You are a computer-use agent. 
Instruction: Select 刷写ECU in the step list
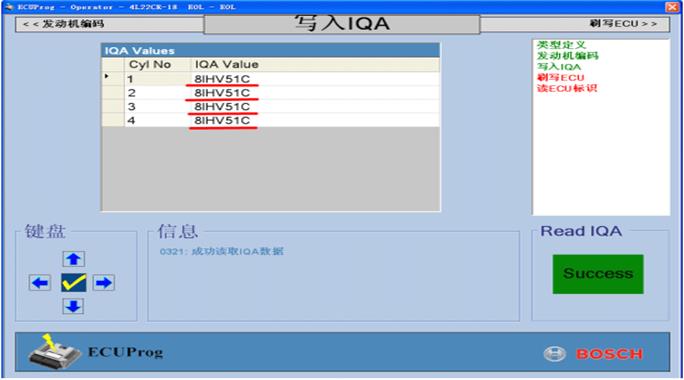point(560,78)
